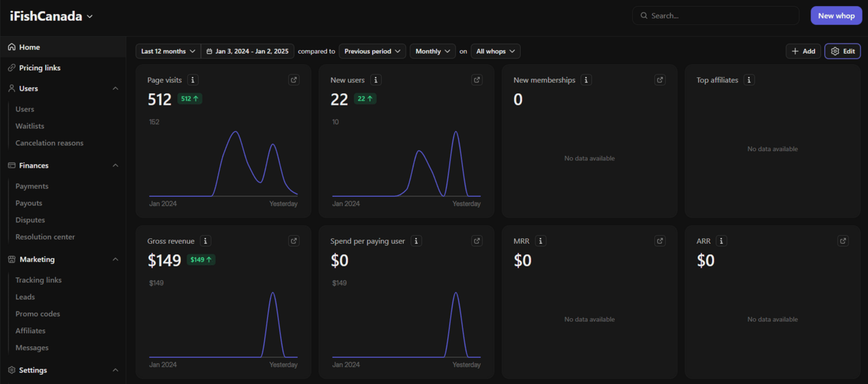Click the Home house icon
Image resolution: width=868 pixels, height=384 pixels.
point(11,47)
